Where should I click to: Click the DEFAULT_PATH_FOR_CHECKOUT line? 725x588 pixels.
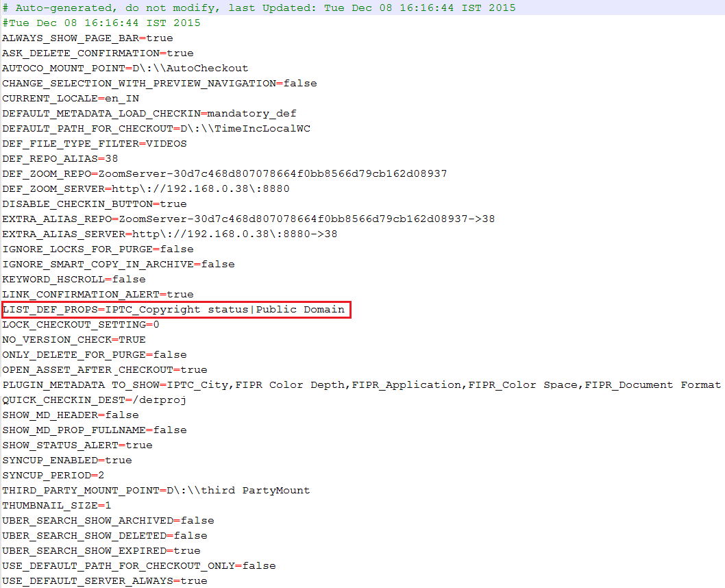pos(156,129)
